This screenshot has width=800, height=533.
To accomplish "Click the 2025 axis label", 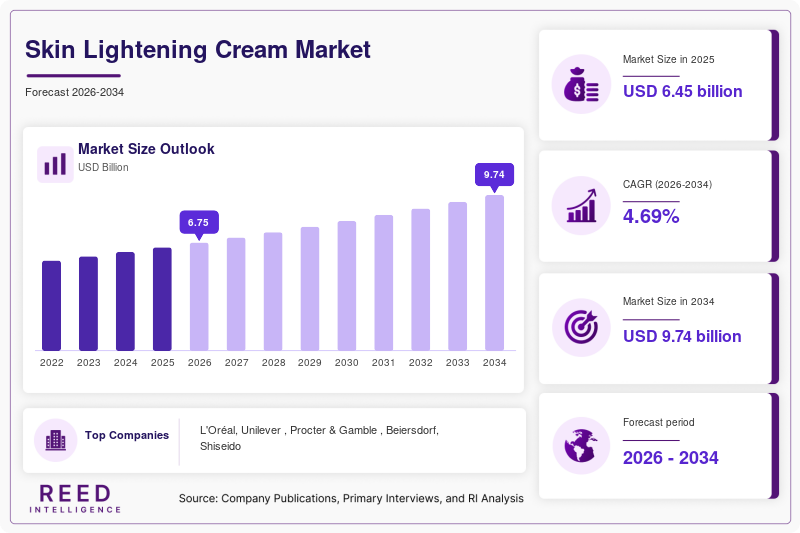I will tap(162, 363).
